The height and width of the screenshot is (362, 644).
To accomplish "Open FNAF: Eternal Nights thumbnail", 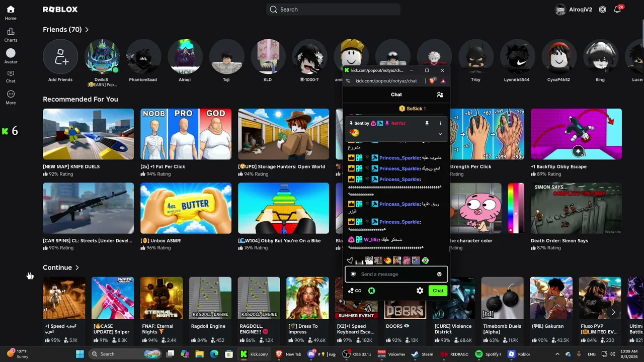I will click(x=162, y=298).
